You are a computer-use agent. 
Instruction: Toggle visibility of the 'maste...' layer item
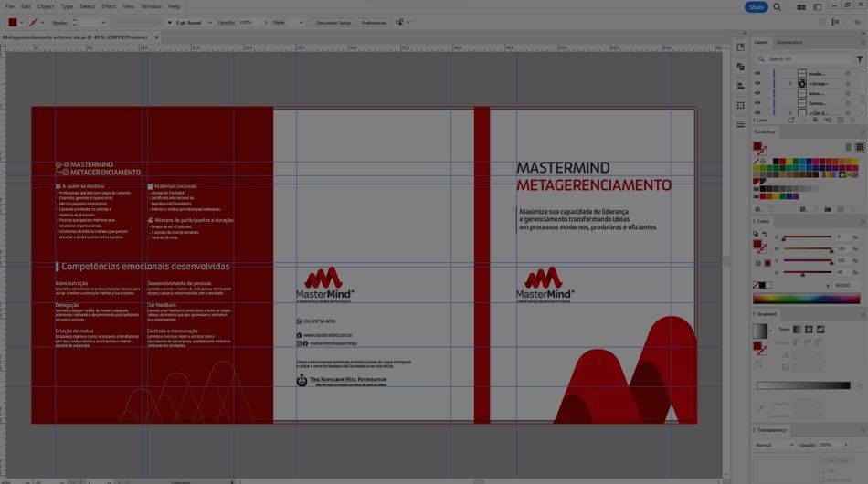coord(757,74)
